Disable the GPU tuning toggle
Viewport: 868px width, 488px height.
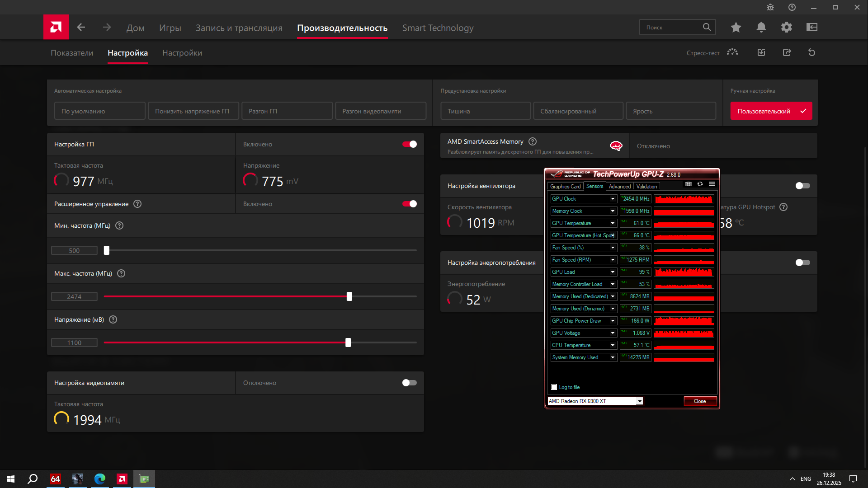409,144
